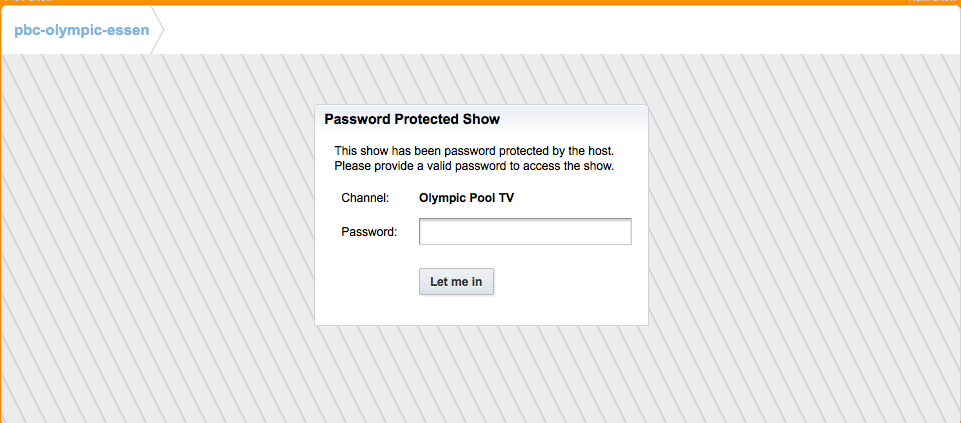Click the Password: field label
Viewport: 961px width, 423px height.
[x=369, y=232]
